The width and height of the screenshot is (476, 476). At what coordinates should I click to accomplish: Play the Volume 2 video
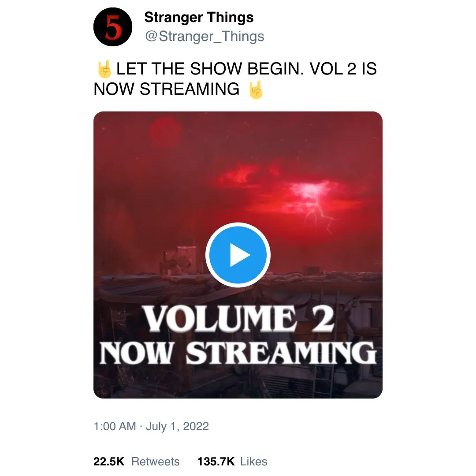click(x=238, y=255)
